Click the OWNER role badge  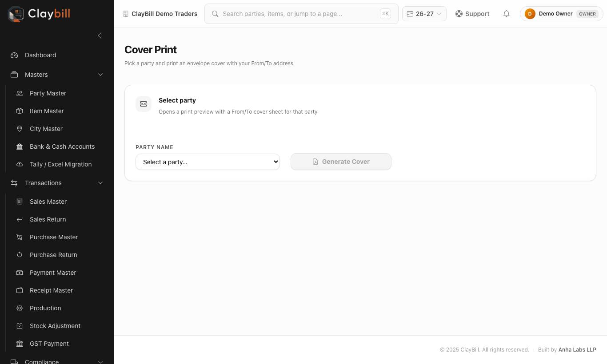click(587, 14)
